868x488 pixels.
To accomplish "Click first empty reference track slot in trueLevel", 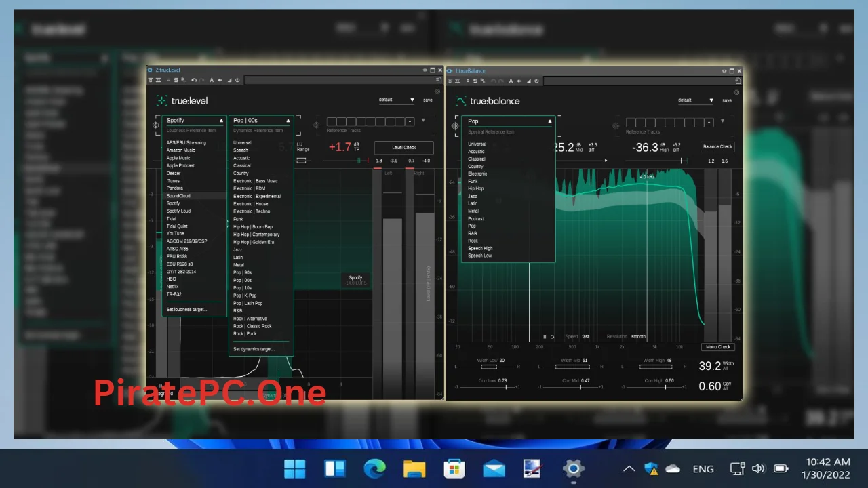I will pos(331,121).
